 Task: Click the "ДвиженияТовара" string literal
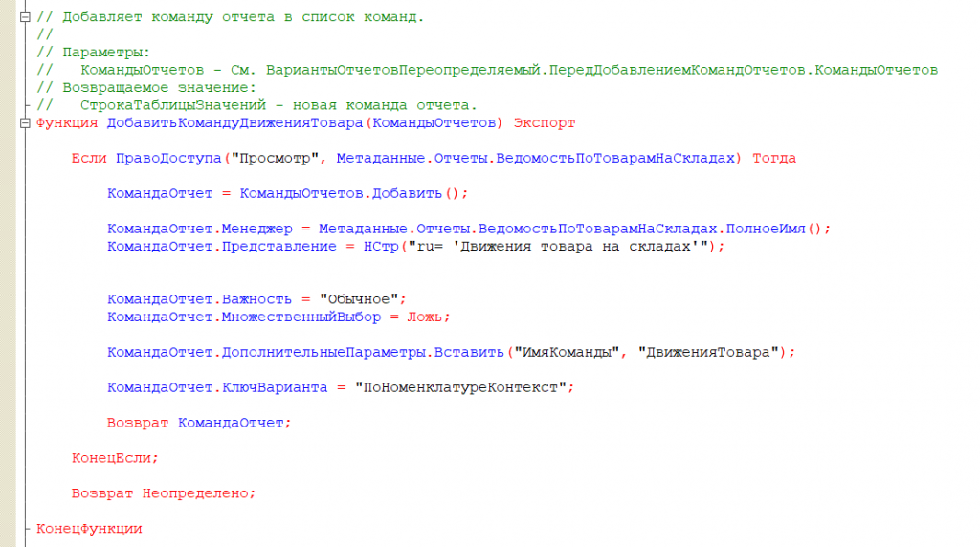click(x=708, y=352)
